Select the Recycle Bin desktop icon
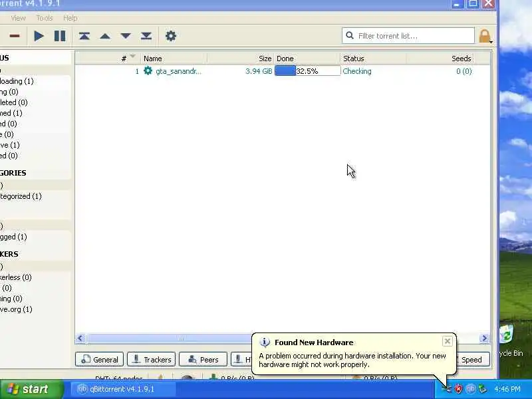Image resolution: width=532 pixels, height=399 pixels. [x=511, y=341]
